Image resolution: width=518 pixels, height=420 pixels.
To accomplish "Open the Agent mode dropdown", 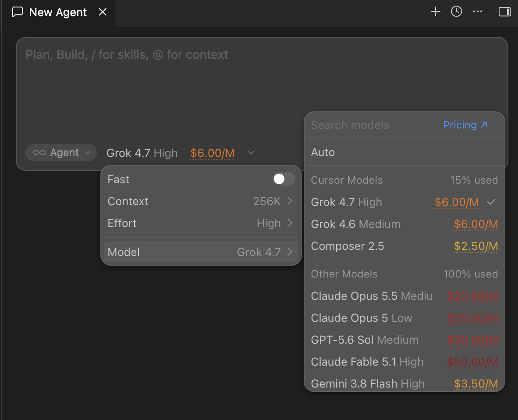I will pyautogui.click(x=61, y=153).
